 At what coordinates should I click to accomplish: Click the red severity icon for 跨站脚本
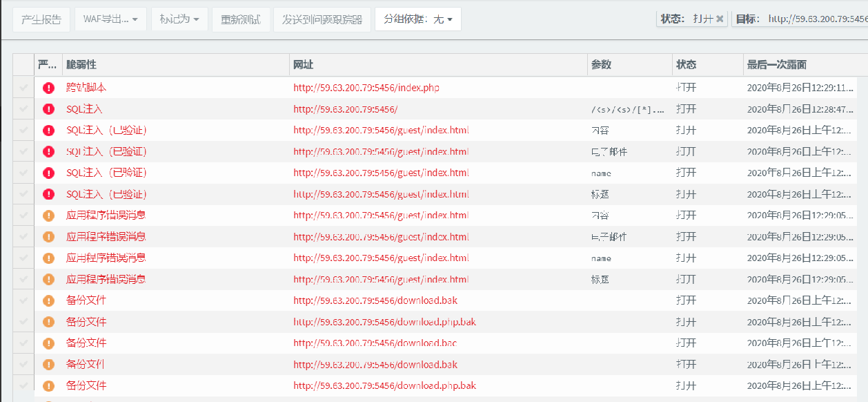pos(48,88)
